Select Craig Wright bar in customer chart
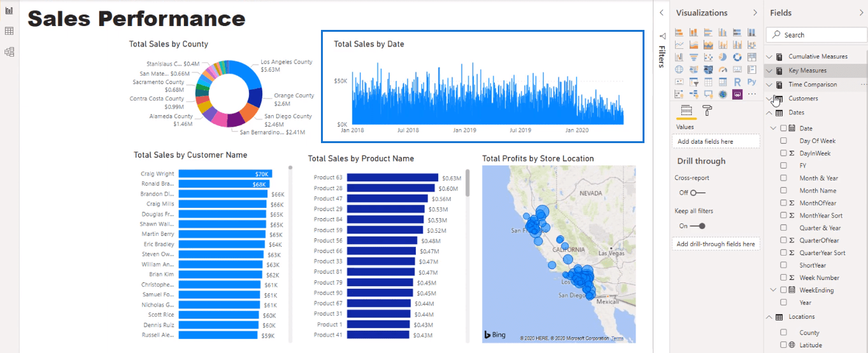The width and height of the screenshot is (868, 353). (x=225, y=174)
